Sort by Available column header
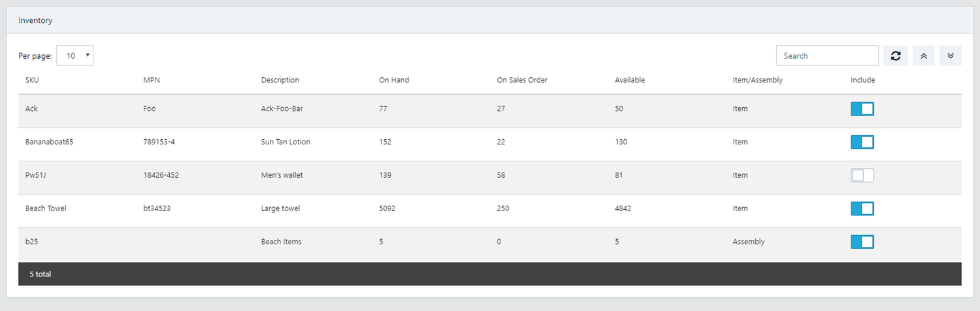This screenshot has width=980, height=311. click(630, 80)
